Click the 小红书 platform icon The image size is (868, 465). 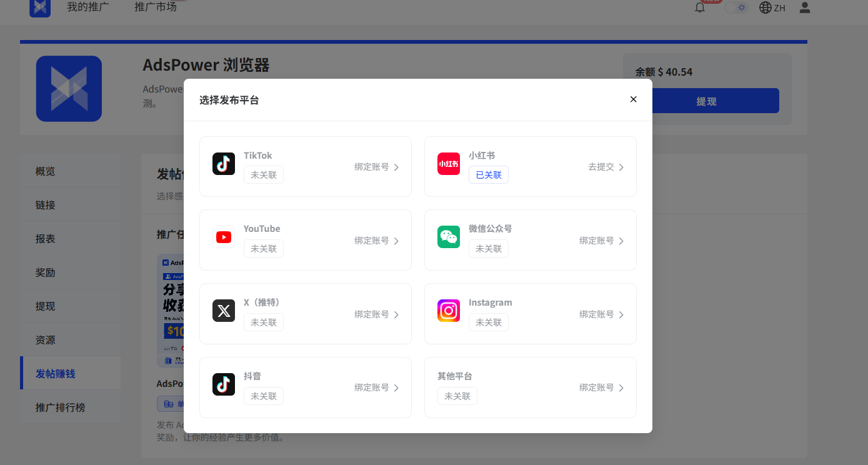(449, 164)
